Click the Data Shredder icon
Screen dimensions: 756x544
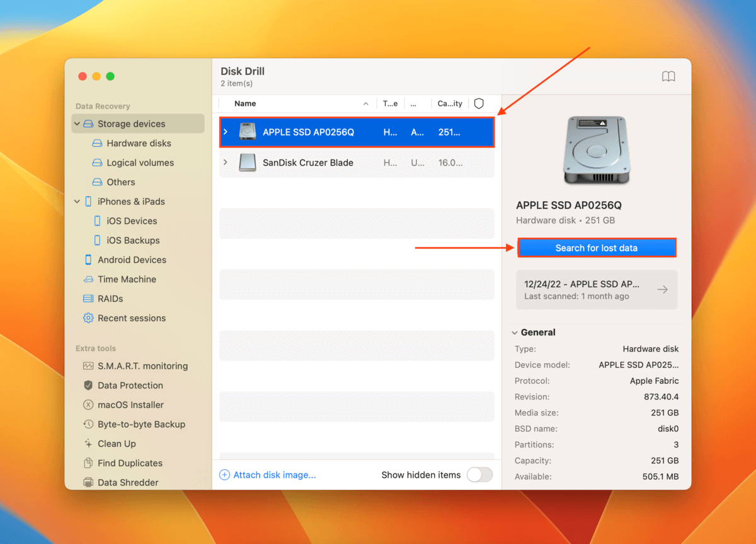(88, 483)
